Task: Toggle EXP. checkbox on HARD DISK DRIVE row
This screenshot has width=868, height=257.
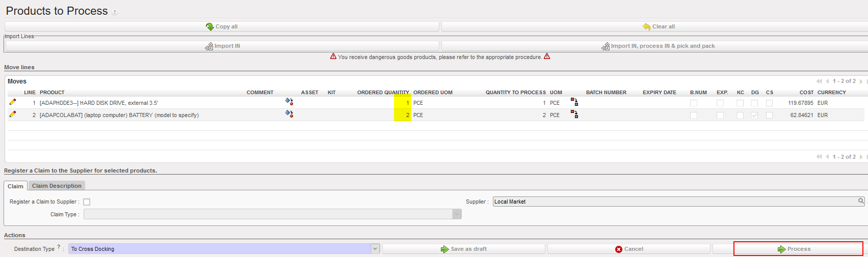Action: click(x=720, y=103)
